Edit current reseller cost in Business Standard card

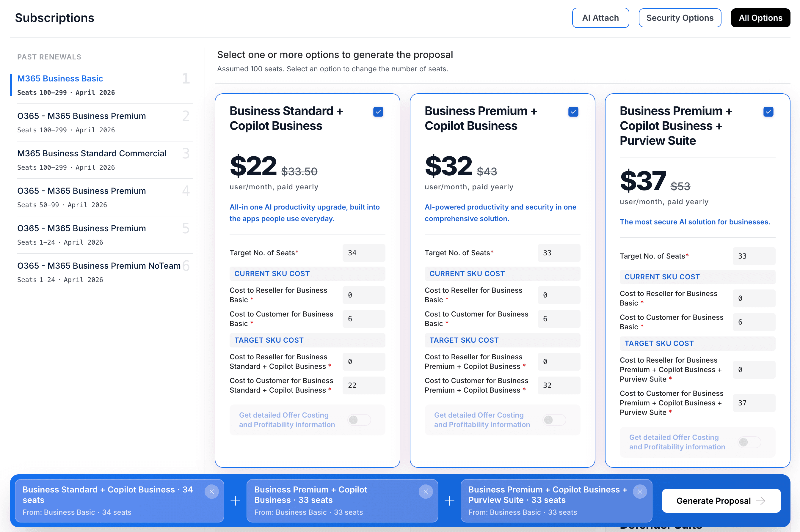coord(364,295)
